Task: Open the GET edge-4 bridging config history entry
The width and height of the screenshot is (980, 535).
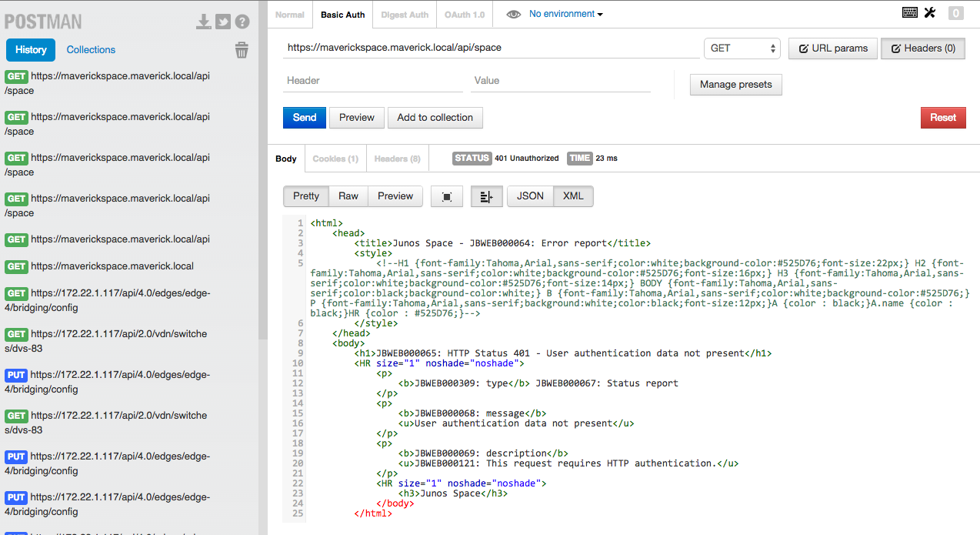Action: 108,300
